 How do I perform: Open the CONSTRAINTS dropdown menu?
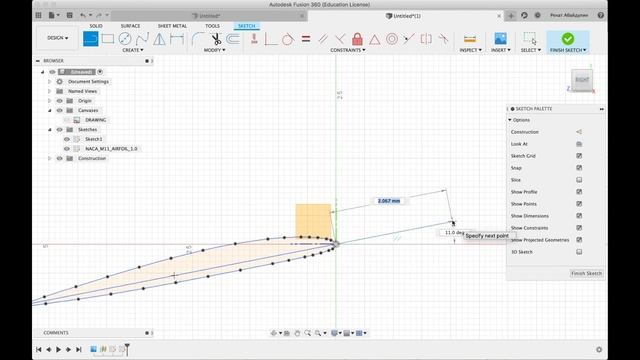[348, 50]
